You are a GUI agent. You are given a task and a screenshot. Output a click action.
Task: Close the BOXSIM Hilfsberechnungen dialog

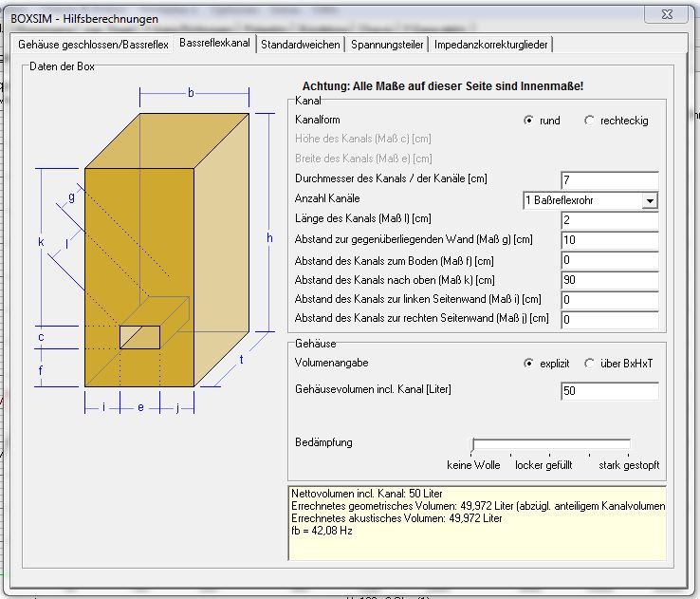[x=666, y=13]
